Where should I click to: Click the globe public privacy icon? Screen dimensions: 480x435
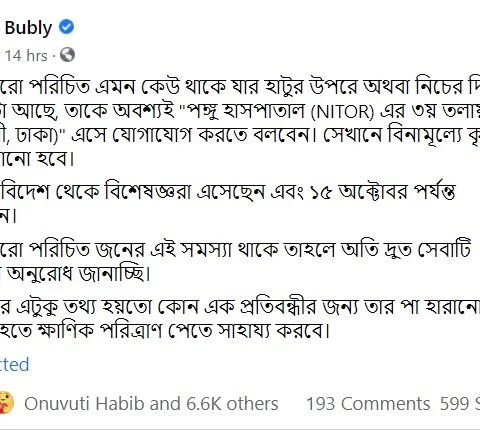point(67,55)
